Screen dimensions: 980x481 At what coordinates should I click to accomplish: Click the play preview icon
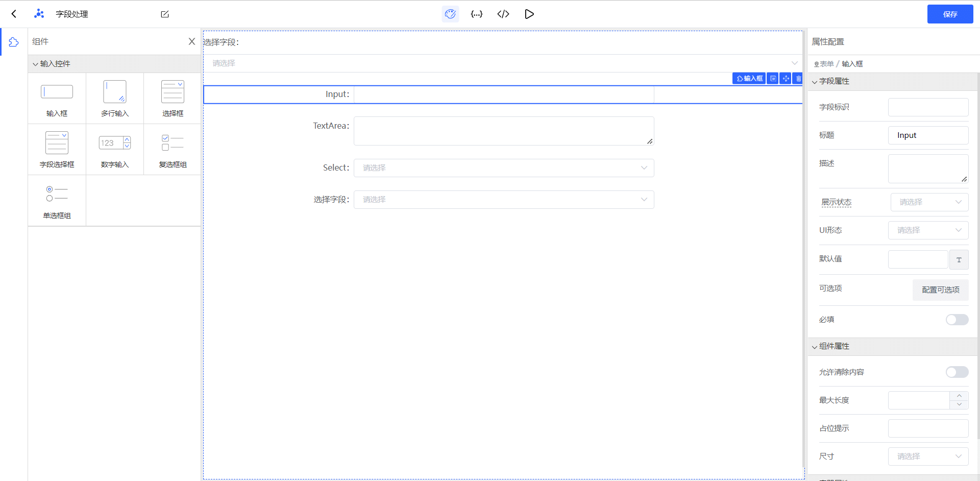point(529,14)
